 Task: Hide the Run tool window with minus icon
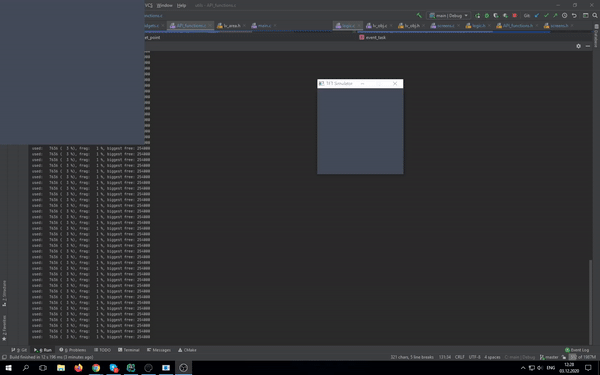tap(588, 46)
